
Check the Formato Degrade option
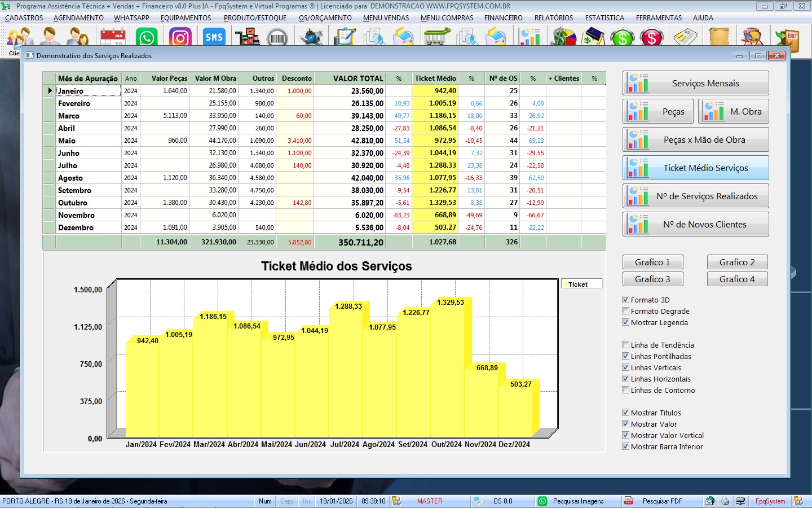click(x=625, y=311)
